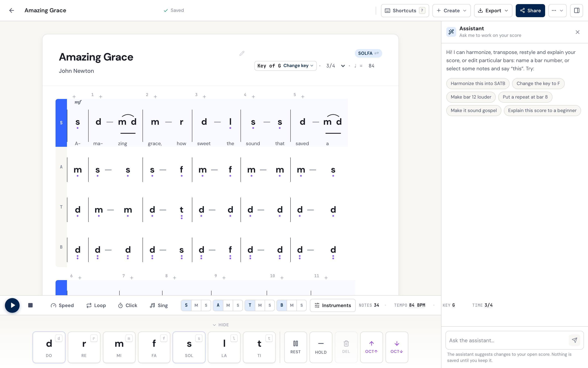The image size is (588, 368).
Task: Close the Assistant panel
Action: (578, 32)
